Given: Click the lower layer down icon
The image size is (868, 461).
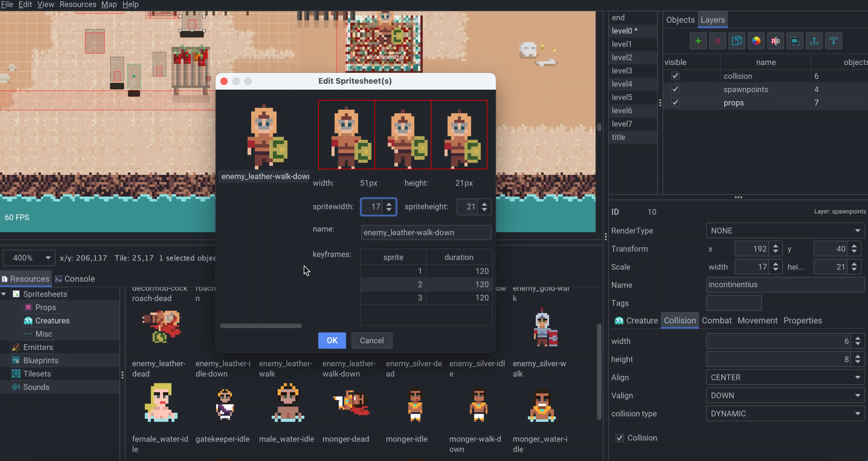Looking at the screenshot, I should [x=834, y=41].
